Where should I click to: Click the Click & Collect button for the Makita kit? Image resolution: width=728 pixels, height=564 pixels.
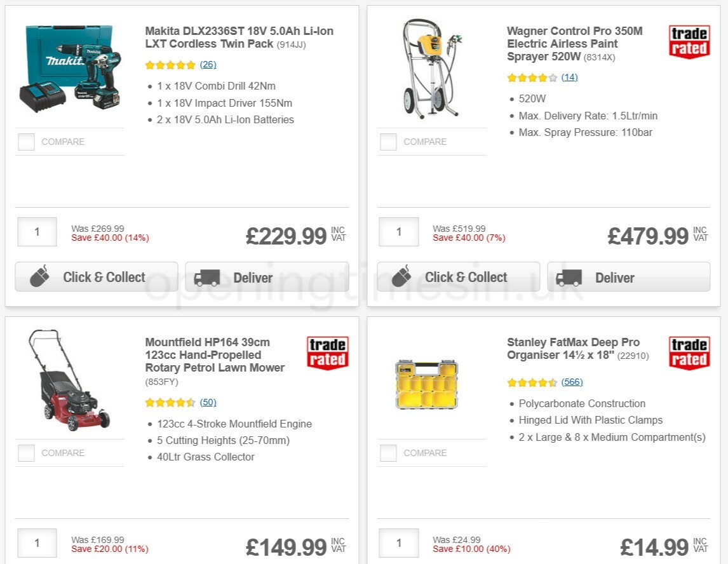(x=95, y=276)
